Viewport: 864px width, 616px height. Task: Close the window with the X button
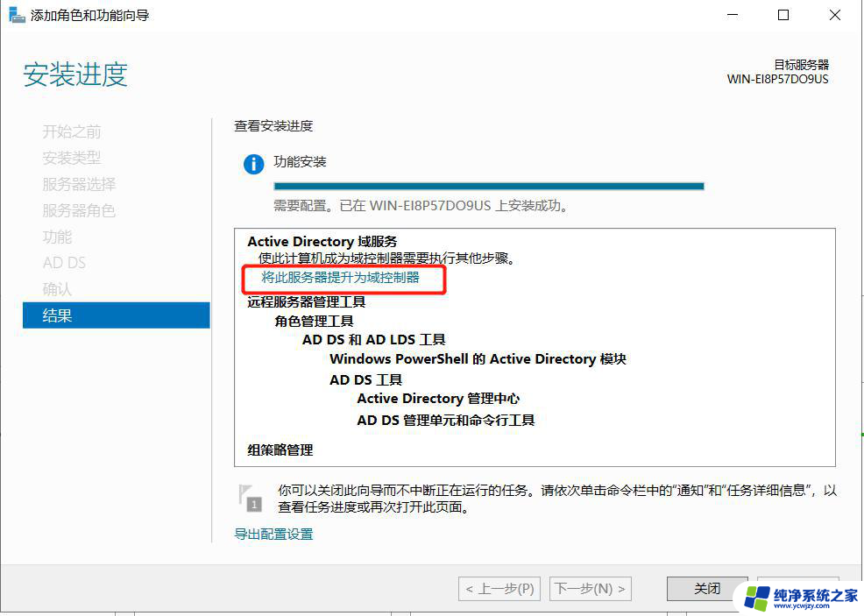point(835,15)
